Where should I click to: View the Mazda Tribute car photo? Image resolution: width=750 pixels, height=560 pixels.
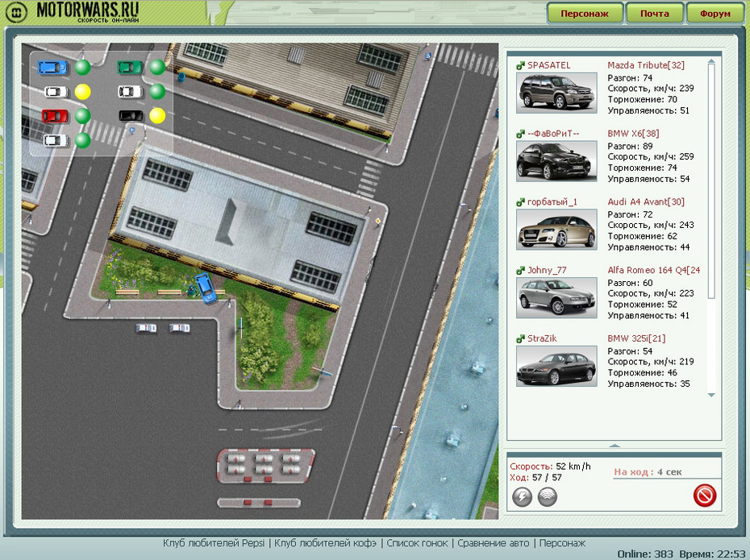click(556, 93)
